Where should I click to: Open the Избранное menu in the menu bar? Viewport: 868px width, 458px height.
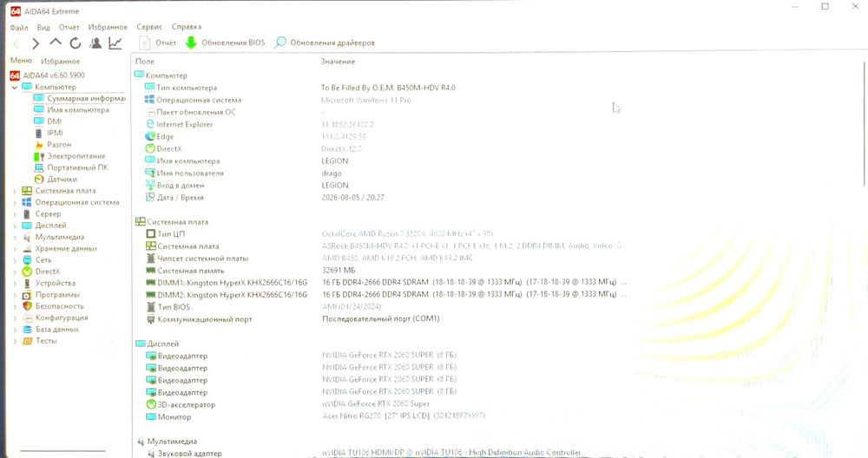point(108,27)
